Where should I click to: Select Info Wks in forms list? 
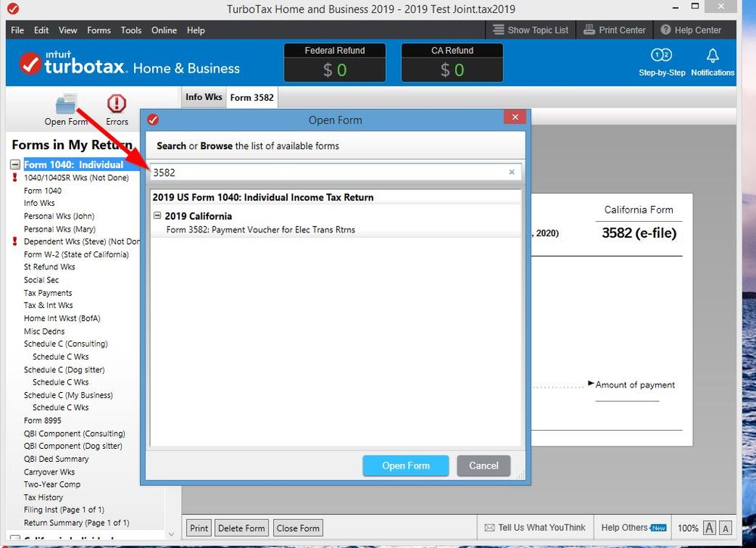click(x=39, y=203)
